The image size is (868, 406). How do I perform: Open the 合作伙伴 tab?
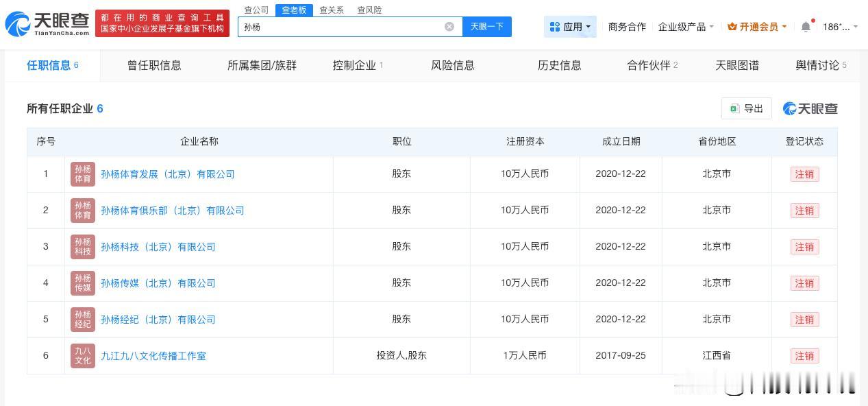tap(652, 66)
